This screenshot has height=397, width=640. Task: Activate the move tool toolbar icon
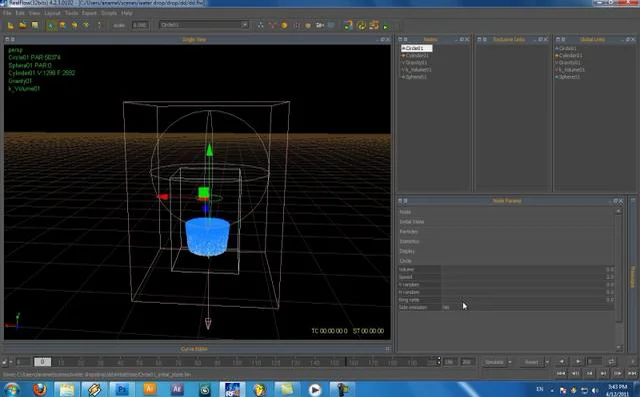coord(63,25)
